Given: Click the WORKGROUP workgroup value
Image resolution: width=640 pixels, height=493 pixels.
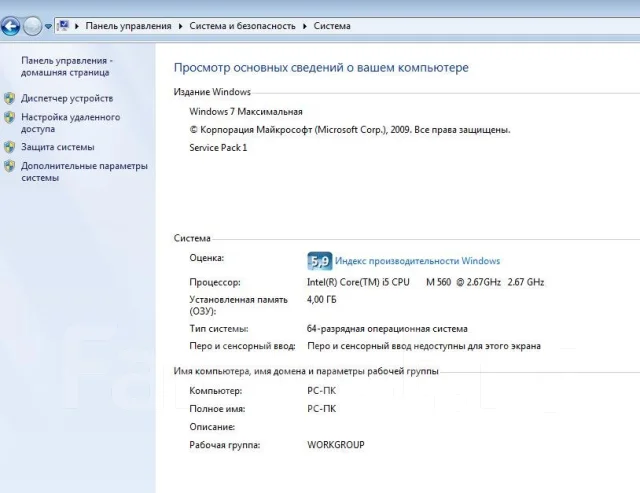Looking at the screenshot, I should click(336, 445).
